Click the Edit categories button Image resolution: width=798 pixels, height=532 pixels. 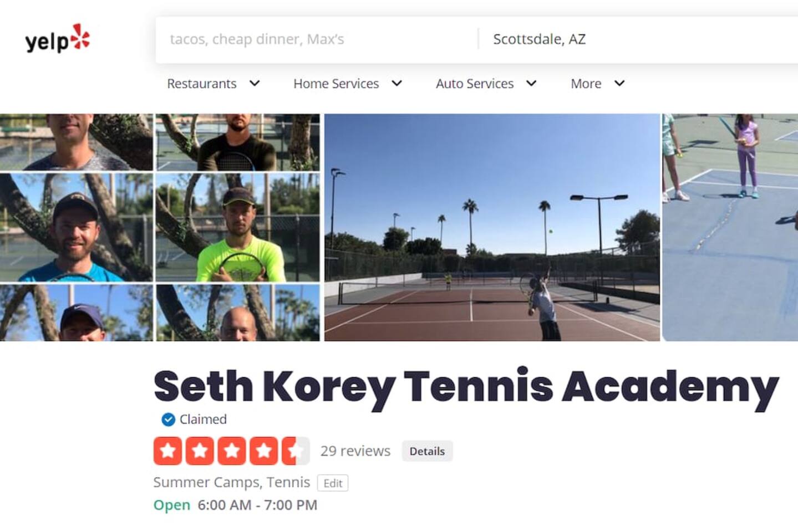pos(333,483)
